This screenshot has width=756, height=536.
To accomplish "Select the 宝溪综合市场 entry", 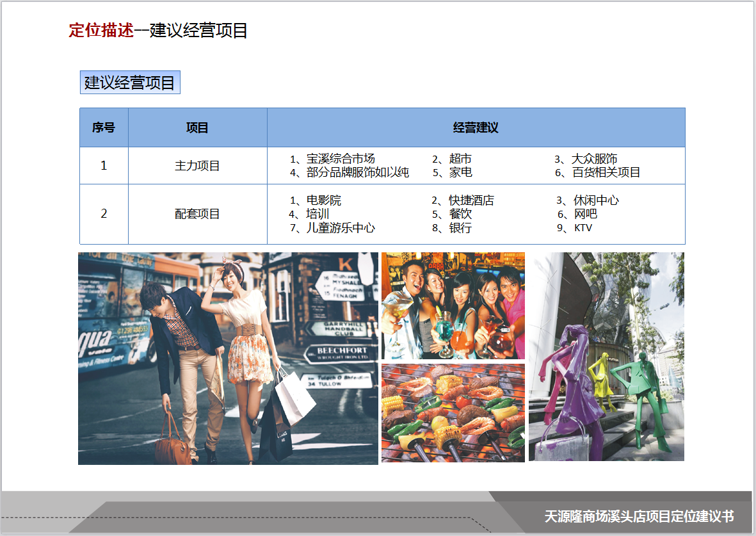I will pos(340,159).
